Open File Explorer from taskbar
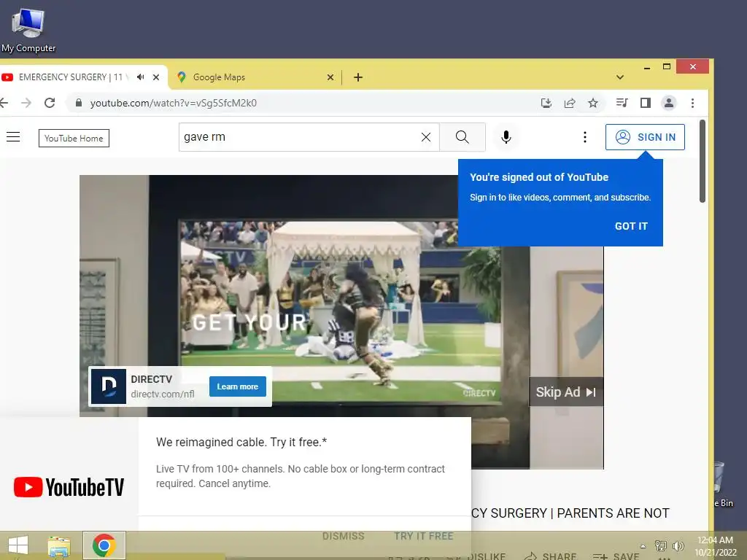This screenshot has height=560, width=747. coord(58,545)
